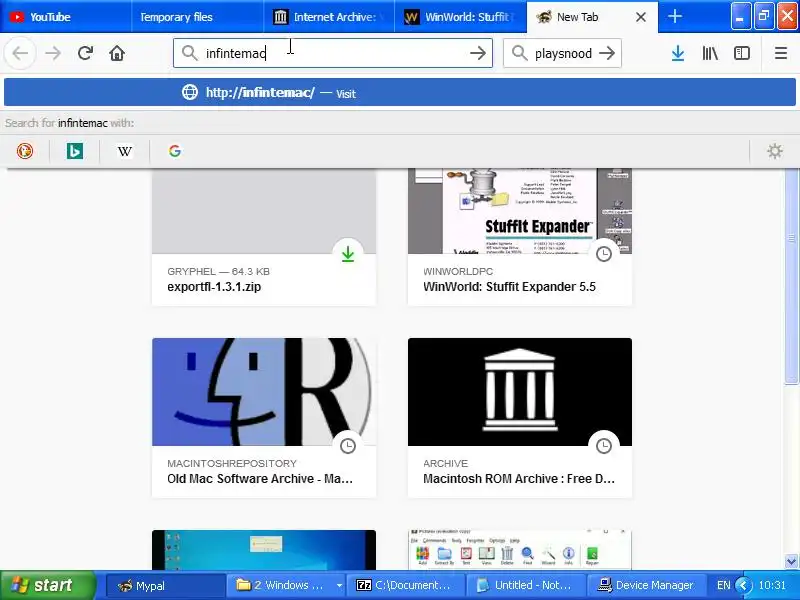Screen dimensions: 800x600
Task: Search with the Bing engine icon
Action: click(74, 151)
